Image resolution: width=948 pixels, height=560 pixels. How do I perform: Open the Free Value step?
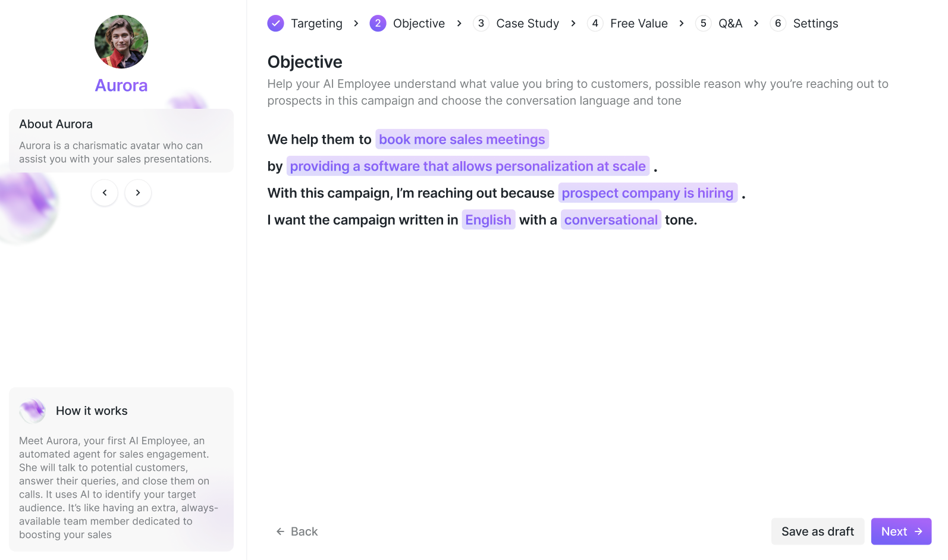(x=639, y=23)
